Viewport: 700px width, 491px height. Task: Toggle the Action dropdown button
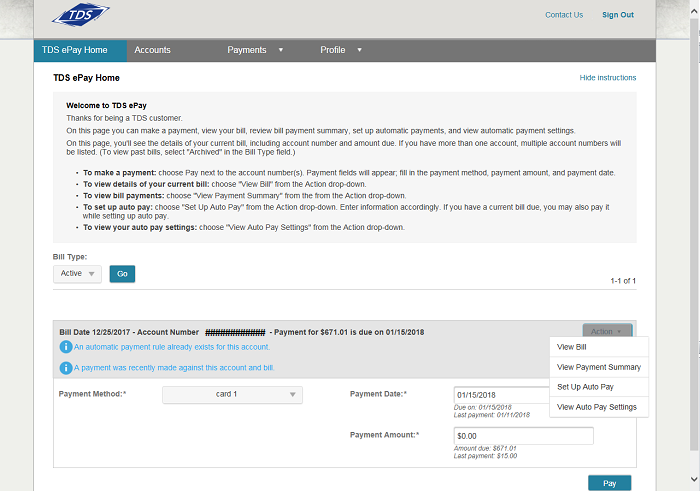607,331
